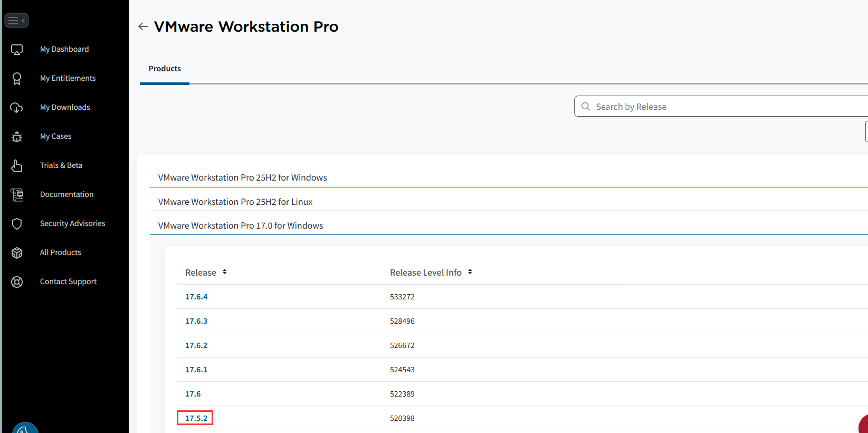The width and height of the screenshot is (868, 433).
Task: Click the Trials & Beta hand icon
Action: (17, 166)
